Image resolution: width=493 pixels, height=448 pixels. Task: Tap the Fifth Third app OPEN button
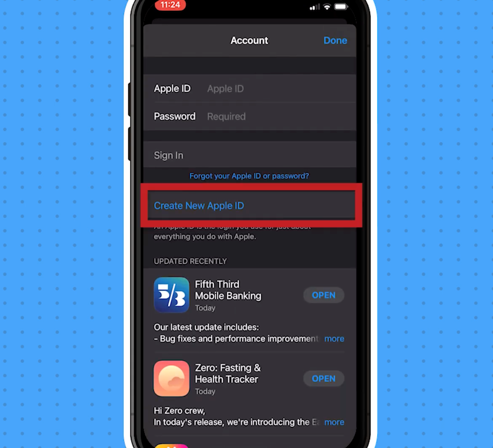pos(324,295)
